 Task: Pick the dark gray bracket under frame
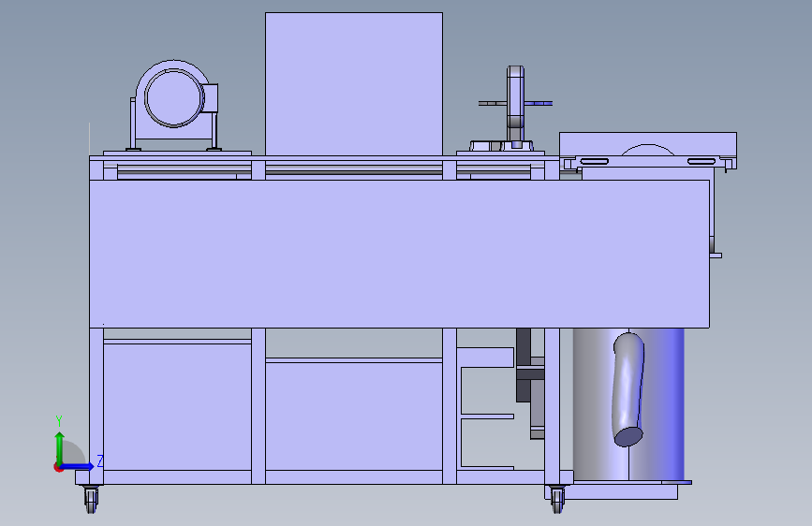(524, 365)
